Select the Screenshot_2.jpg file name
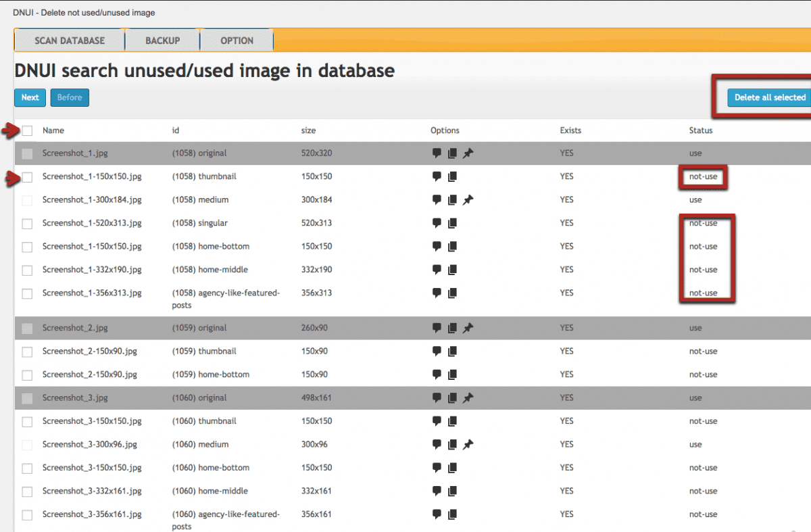This screenshot has width=811, height=532. click(x=75, y=328)
